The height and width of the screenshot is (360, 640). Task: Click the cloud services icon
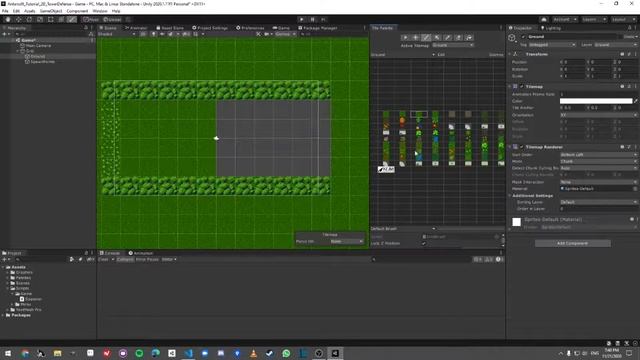[x=544, y=19]
